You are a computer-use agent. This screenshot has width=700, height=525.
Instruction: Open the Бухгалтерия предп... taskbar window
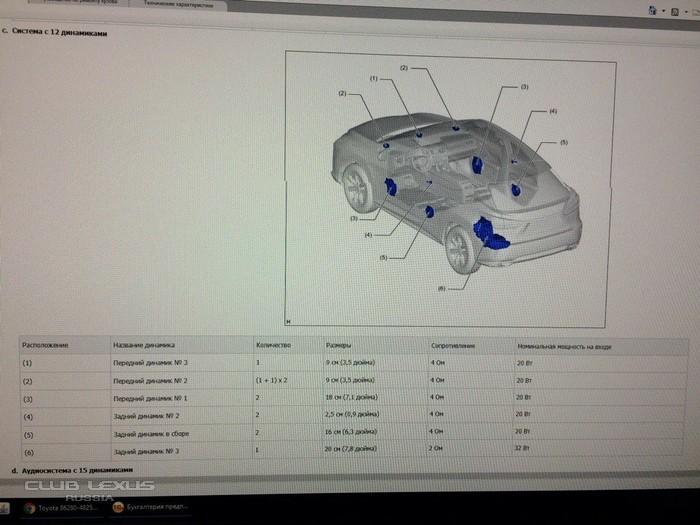(x=157, y=507)
